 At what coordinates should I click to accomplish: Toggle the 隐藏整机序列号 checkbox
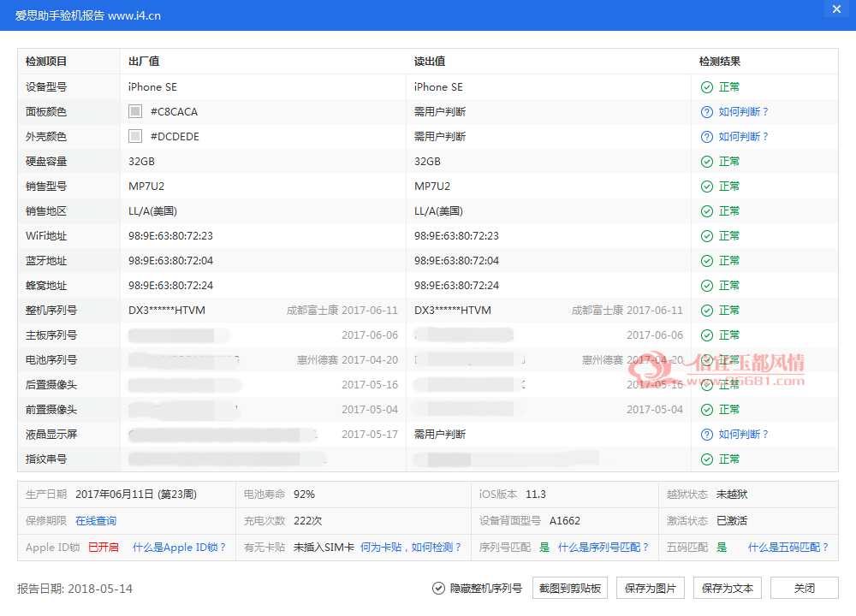(438, 588)
